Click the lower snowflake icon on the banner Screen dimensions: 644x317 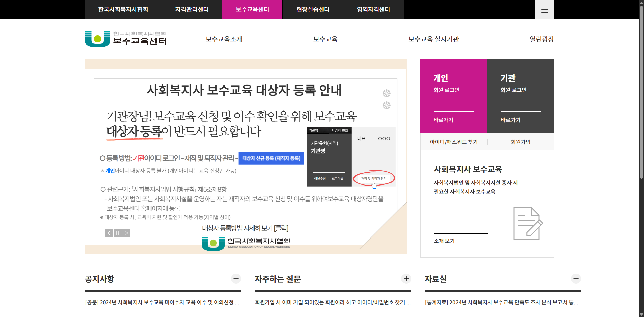tap(386, 105)
